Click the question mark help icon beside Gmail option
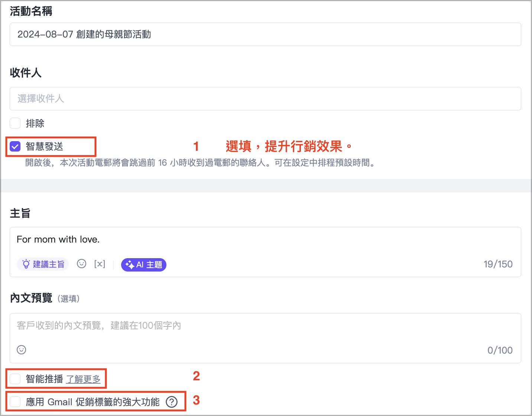The image size is (532, 416). pos(172,402)
